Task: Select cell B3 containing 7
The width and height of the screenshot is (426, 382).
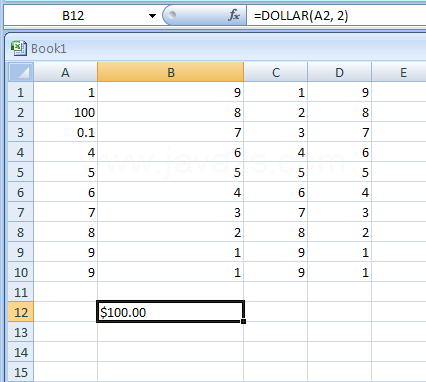Action: click(x=171, y=132)
